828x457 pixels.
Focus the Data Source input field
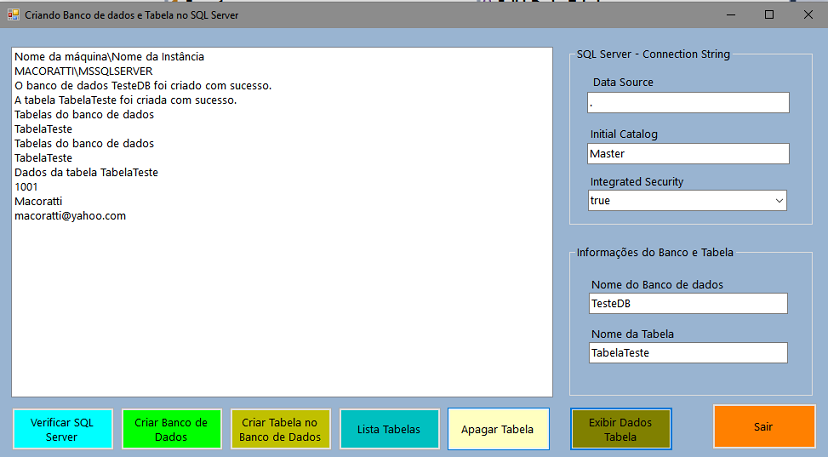pyautogui.click(x=688, y=102)
